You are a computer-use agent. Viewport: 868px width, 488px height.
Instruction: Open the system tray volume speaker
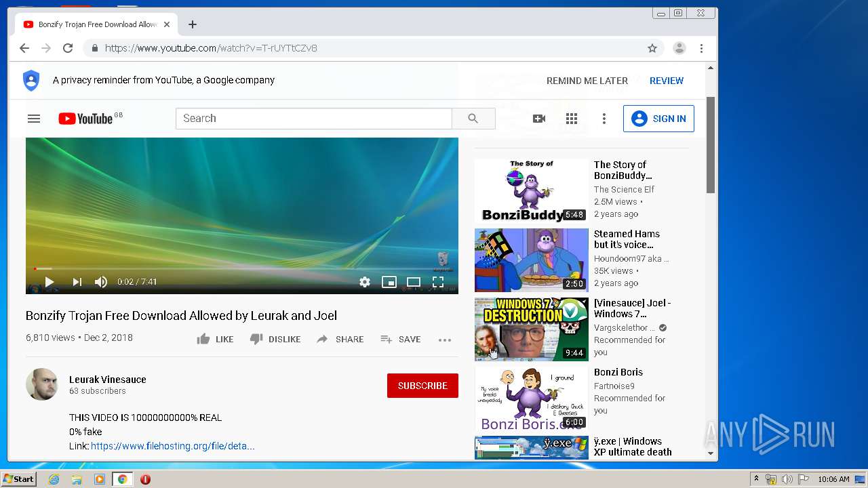point(787,479)
